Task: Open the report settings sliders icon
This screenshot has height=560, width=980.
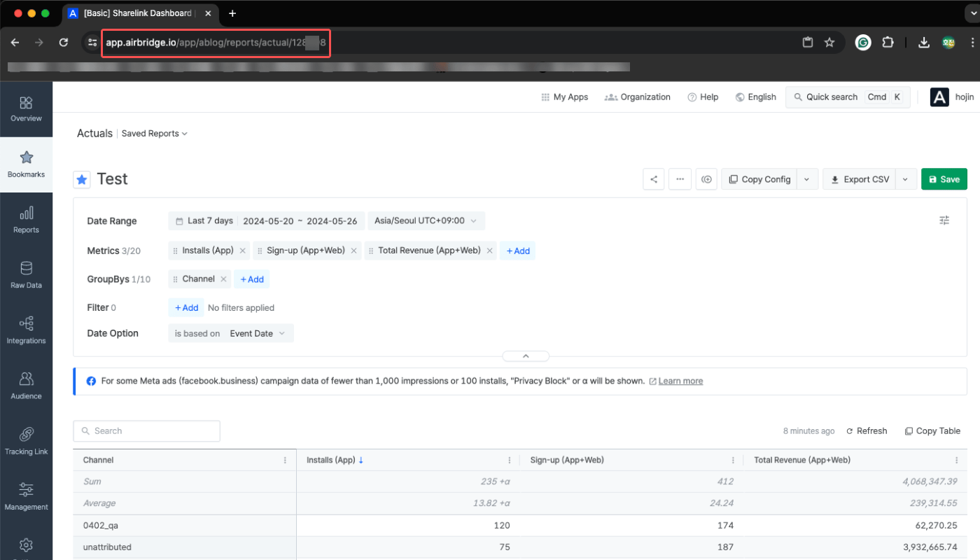Action: (x=944, y=220)
